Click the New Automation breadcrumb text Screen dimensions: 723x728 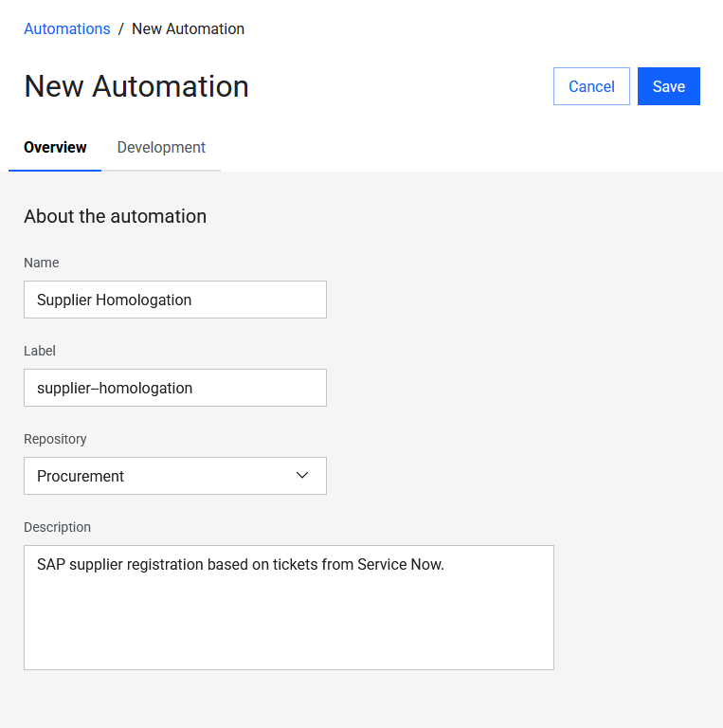click(188, 28)
